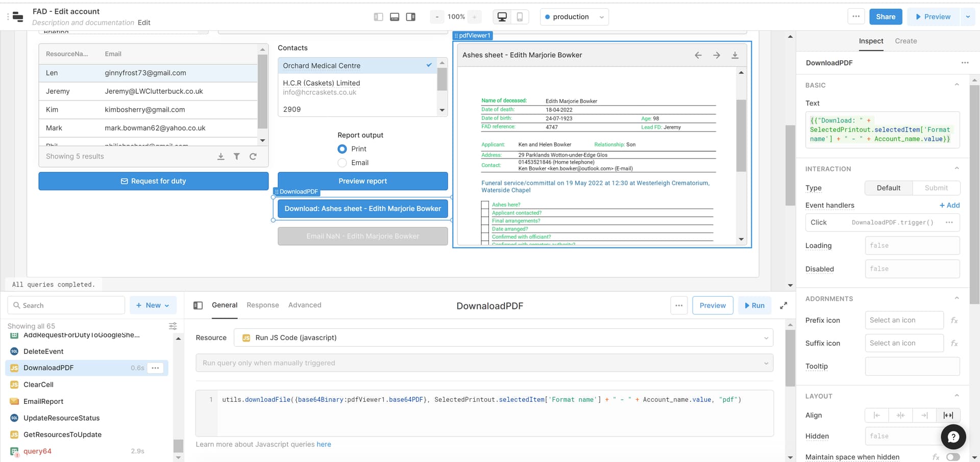Select Orchard Medical Centre contact
This screenshot has height=462, width=980.
tap(357, 66)
